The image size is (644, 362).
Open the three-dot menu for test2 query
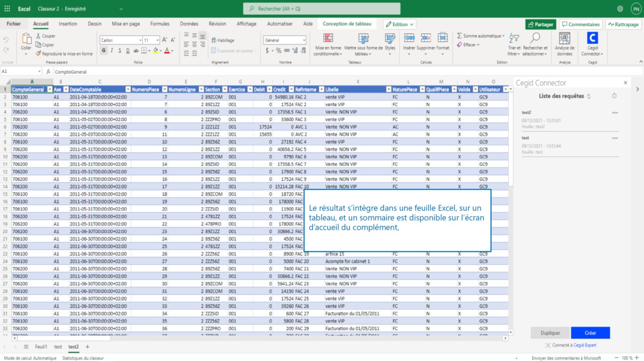(614, 113)
